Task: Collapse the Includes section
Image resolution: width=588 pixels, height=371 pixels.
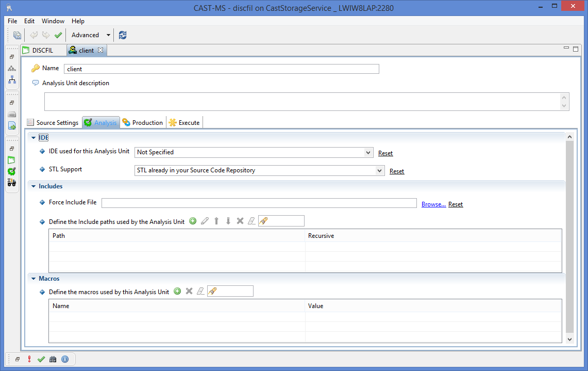Action: 33,186
